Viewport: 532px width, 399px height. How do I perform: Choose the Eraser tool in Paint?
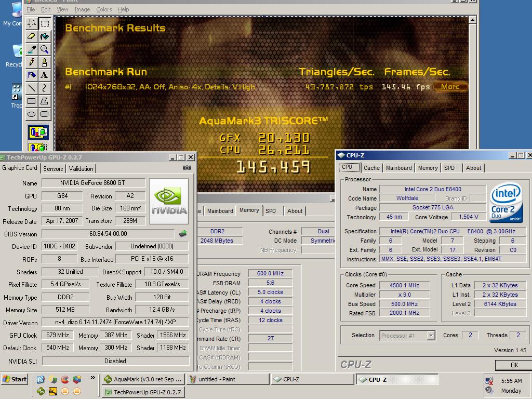(32, 36)
